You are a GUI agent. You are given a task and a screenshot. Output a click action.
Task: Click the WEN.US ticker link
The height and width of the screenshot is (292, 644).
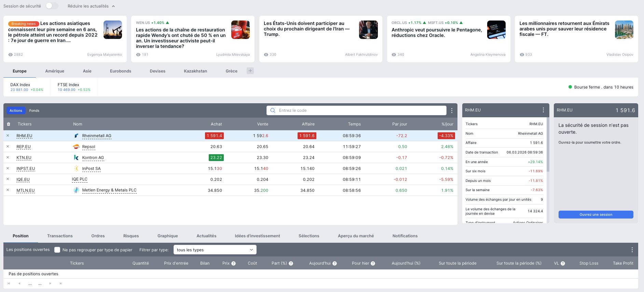[143, 23]
